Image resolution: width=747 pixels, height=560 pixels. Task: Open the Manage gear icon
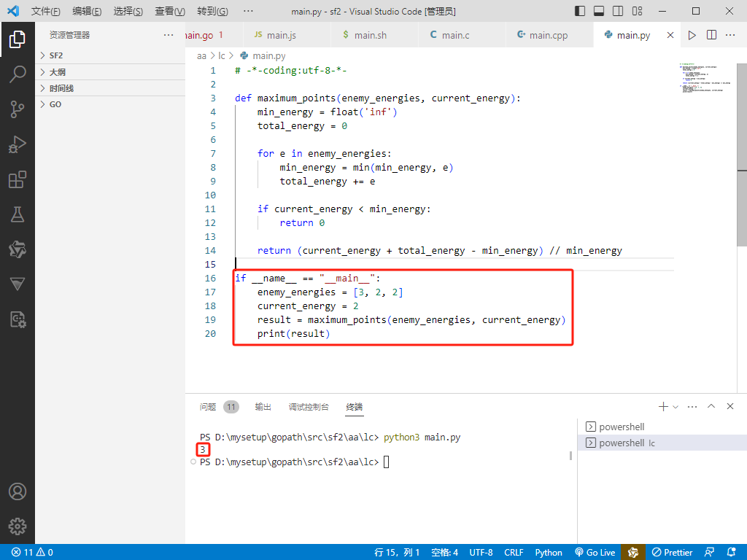coord(18,526)
